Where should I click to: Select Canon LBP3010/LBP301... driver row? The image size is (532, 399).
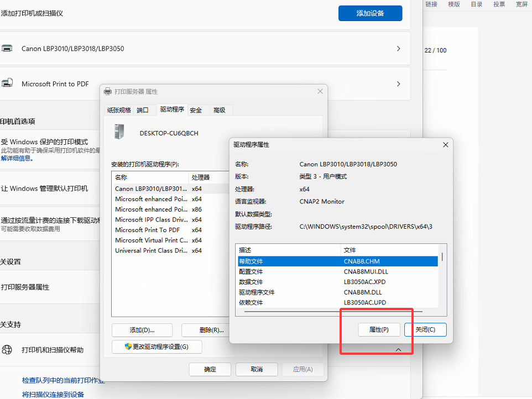pyautogui.click(x=171, y=188)
